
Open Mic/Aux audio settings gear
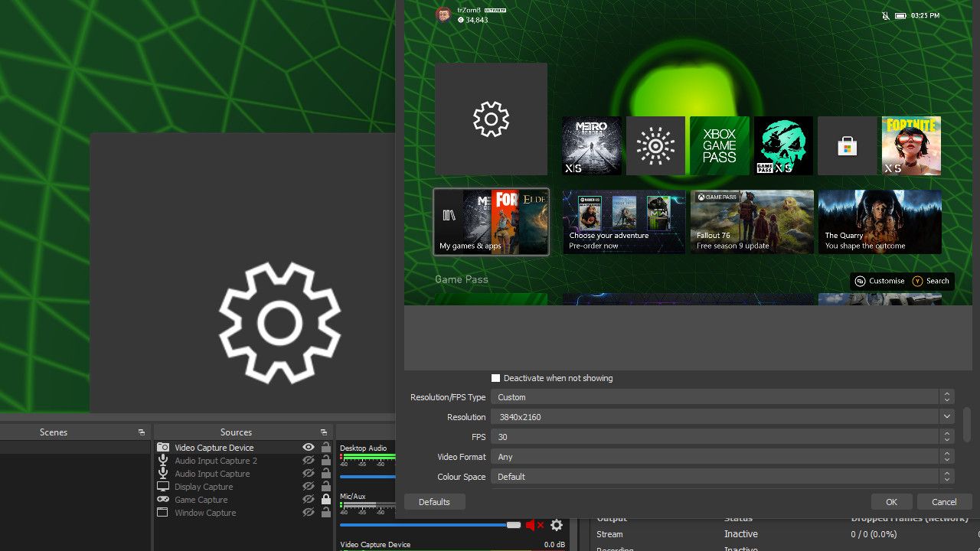pyautogui.click(x=557, y=525)
